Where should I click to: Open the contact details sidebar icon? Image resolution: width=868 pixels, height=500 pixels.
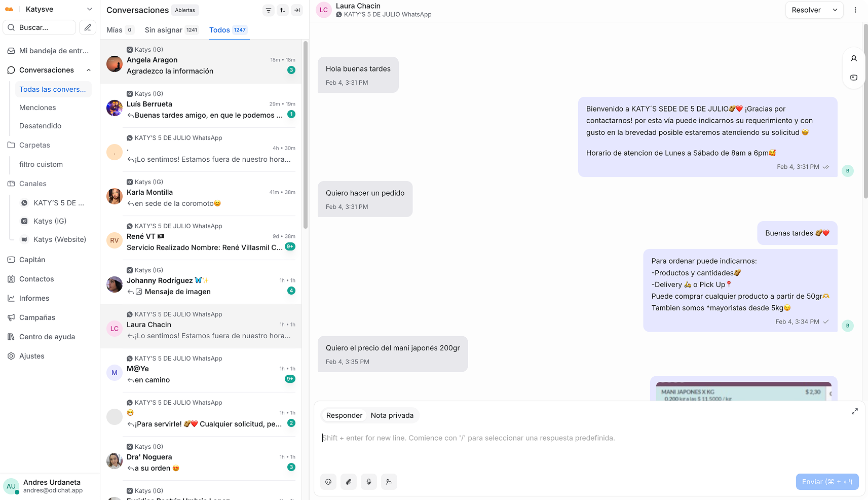pos(854,58)
